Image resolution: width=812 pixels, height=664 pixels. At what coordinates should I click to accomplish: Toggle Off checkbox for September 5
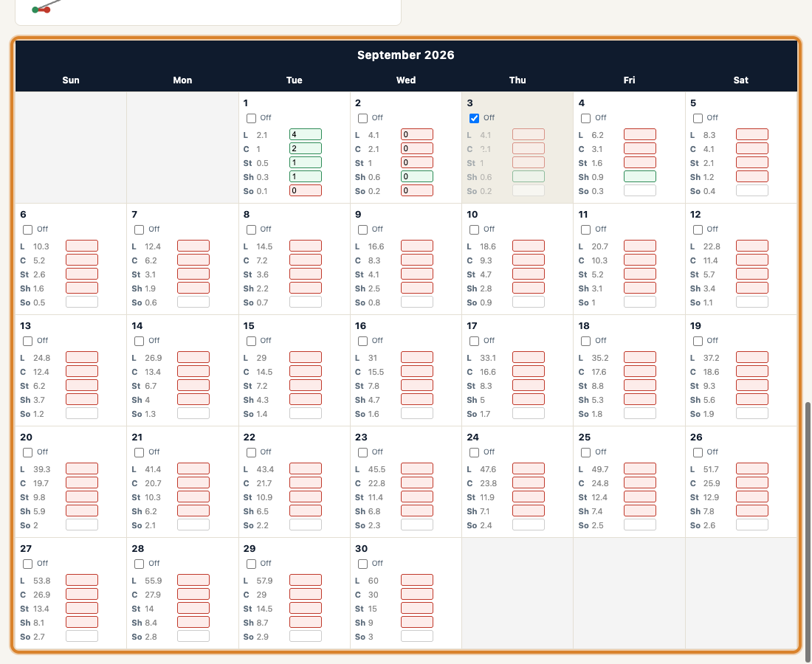[x=698, y=119]
